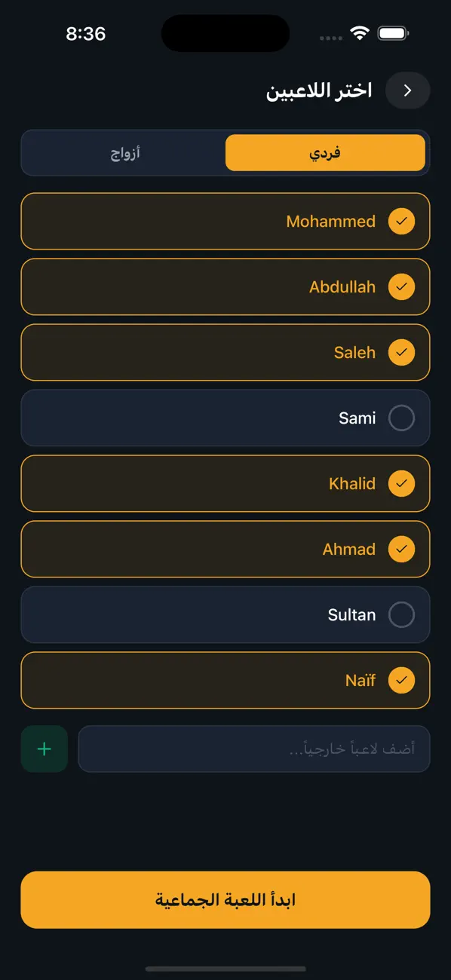This screenshot has height=980, width=451.
Task: Tap the اختر اللاعبين page title
Action: (x=319, y=91)
